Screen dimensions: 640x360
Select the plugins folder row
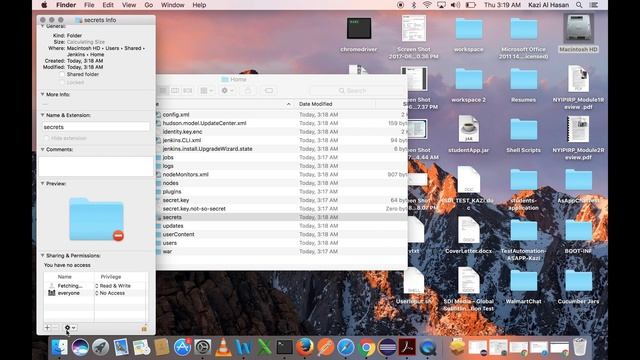point(282,191)
